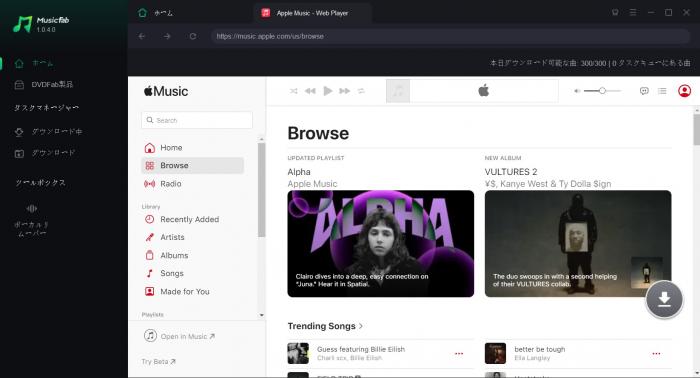Open the Downloading queue in sidebar

tap(48, 132)
